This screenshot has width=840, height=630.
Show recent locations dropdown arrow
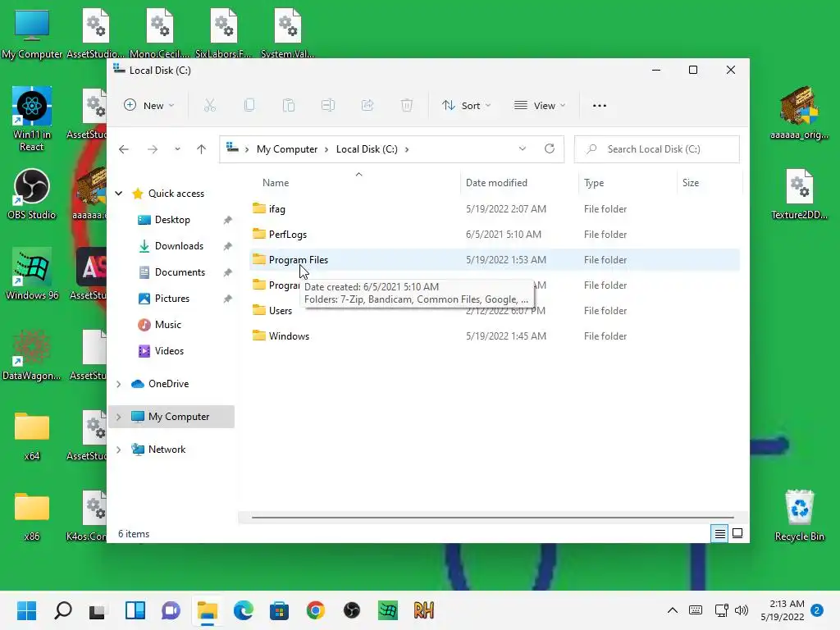[177, 149]
